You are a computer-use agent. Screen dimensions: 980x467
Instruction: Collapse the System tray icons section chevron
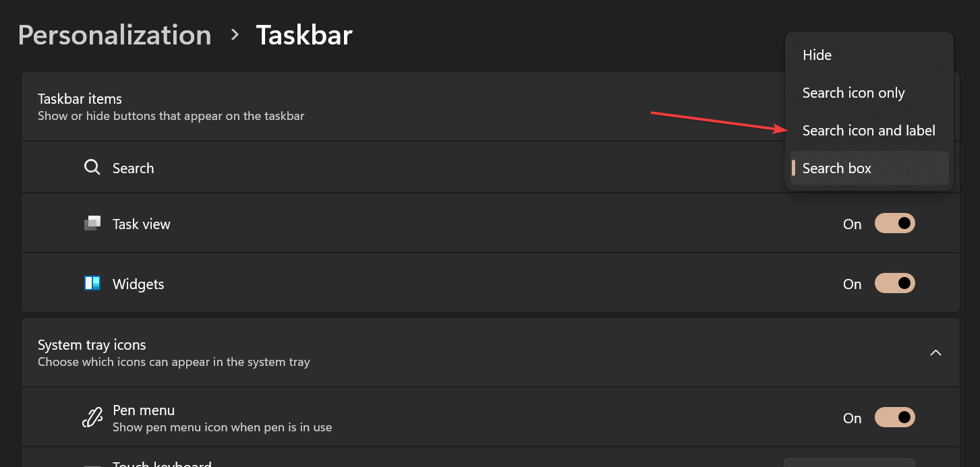tap(935, 352)
